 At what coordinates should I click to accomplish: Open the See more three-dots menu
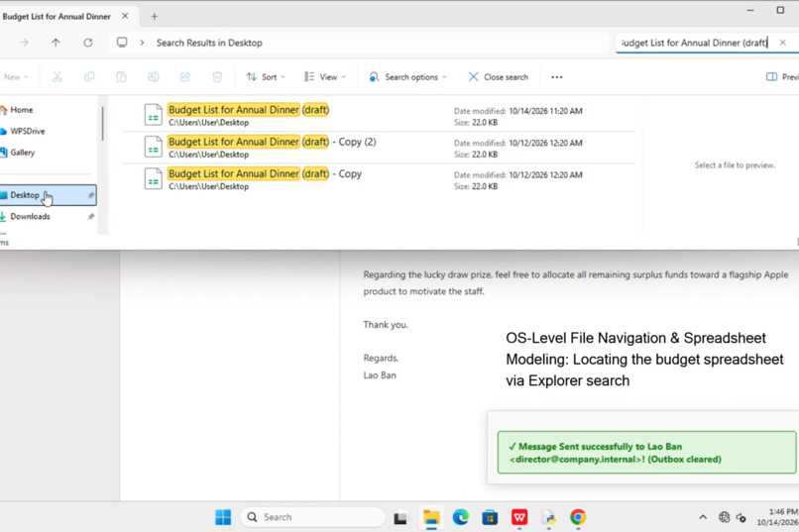[557, 77]
